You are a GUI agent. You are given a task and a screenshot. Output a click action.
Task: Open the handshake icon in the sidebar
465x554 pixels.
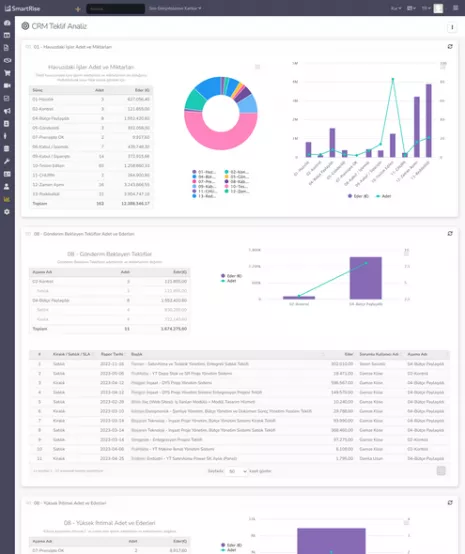(7, 60)
